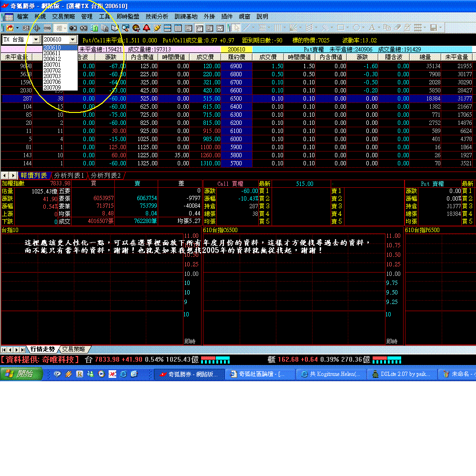Viewport: 476px width, 476px height.
Task: Collapse the 200610 contract month dropdown
Action: pyautogui.click(x=72, y=40)
